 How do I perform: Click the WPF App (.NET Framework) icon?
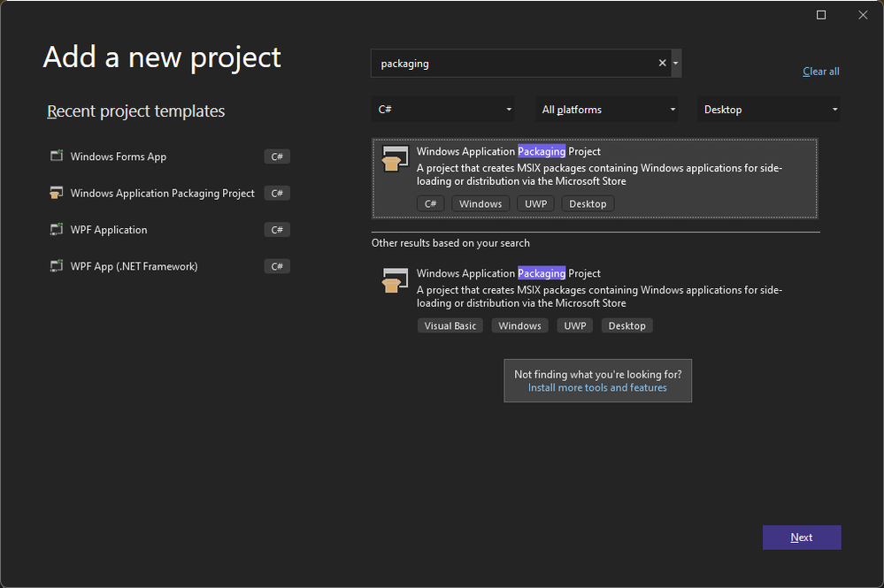(x=57, y=266)
